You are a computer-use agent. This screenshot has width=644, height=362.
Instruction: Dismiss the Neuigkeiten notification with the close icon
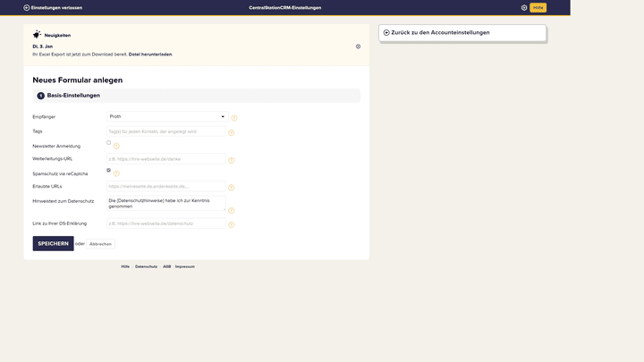[x=358, y=46]
